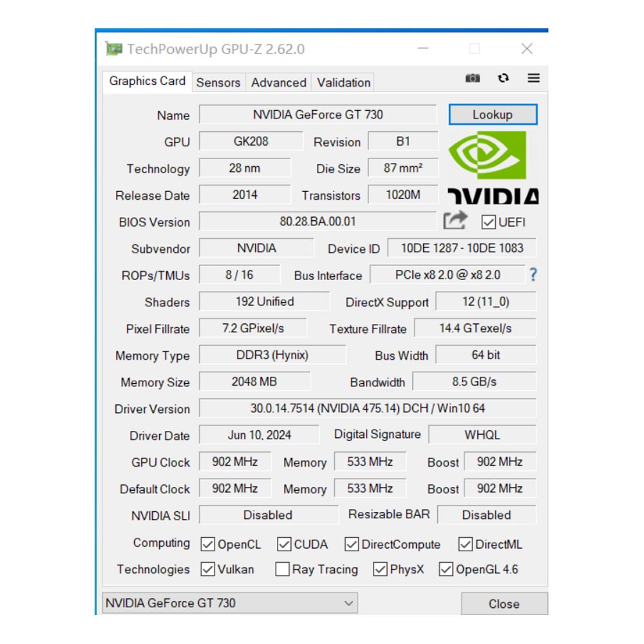Toggle the PhysX checkbox
644x644 pixels.
point(380,569)
